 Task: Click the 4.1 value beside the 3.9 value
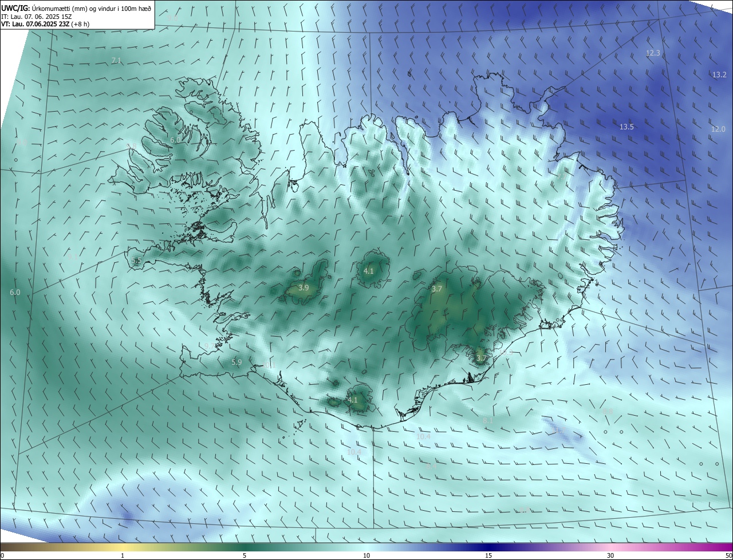[369, 271]
